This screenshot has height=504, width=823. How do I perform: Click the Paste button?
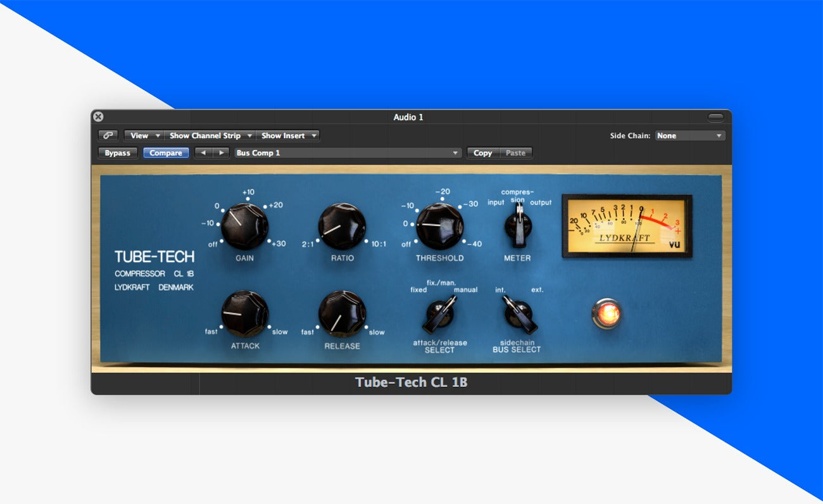click(x=516, y=153)
